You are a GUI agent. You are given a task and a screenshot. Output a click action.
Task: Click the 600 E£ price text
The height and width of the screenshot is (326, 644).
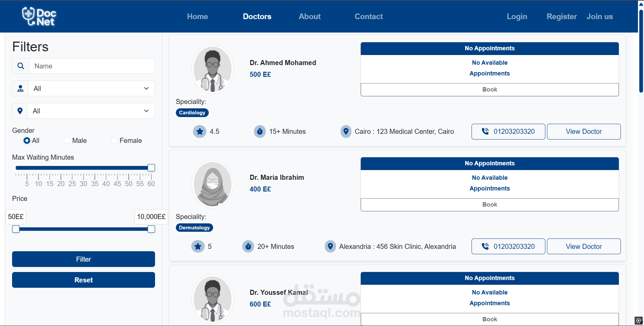point(260,304)
